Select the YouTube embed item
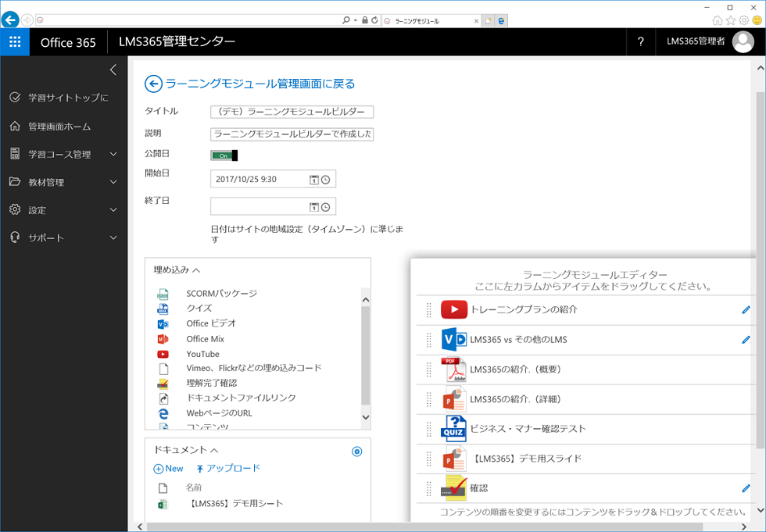 coord(202,354)
